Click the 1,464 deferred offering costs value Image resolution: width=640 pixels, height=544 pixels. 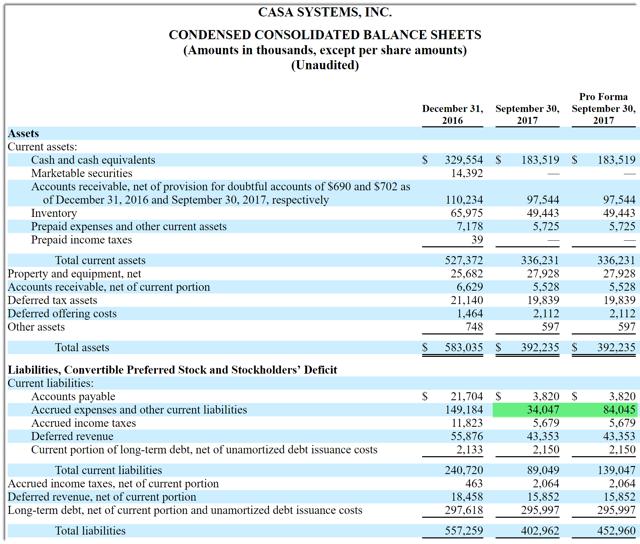[469, 314]
